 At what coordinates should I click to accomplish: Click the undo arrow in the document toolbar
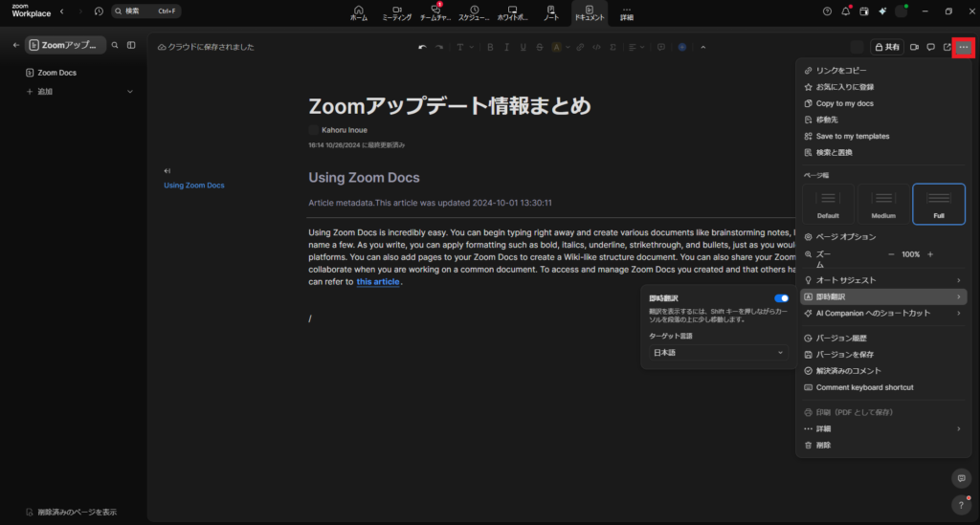pyautogui.click(x=422, y=47)
